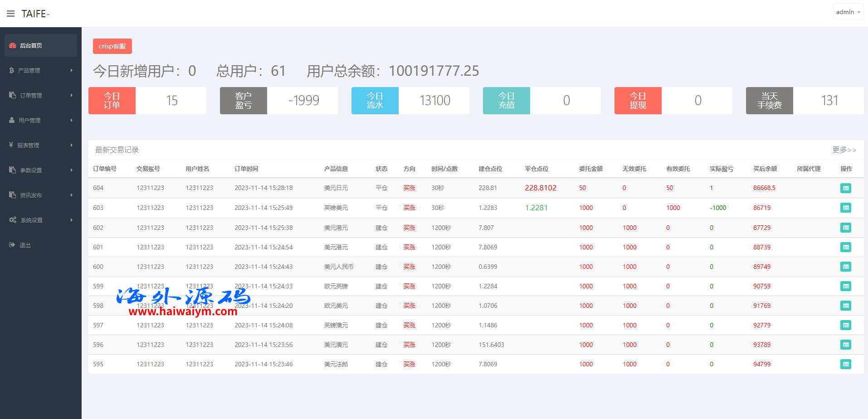Open the admin account dropdown
The width and height of the screenshot is (868, 419).
point(848,12)
